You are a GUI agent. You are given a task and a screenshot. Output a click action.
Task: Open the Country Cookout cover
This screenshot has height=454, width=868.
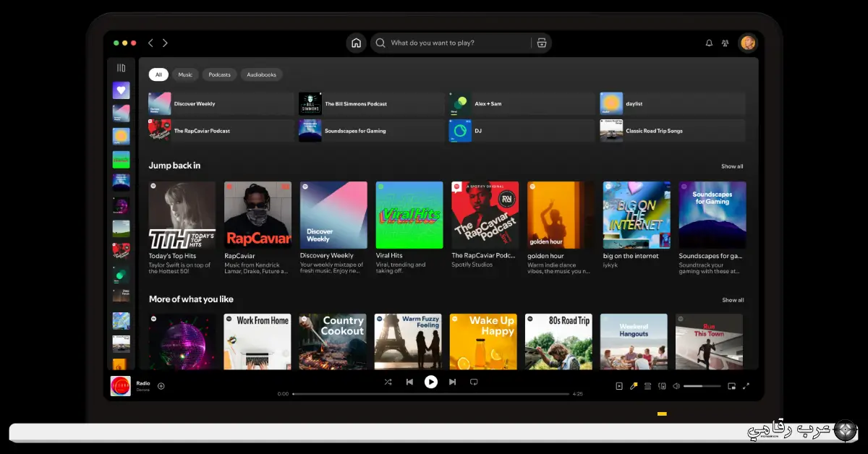point(333,341)
